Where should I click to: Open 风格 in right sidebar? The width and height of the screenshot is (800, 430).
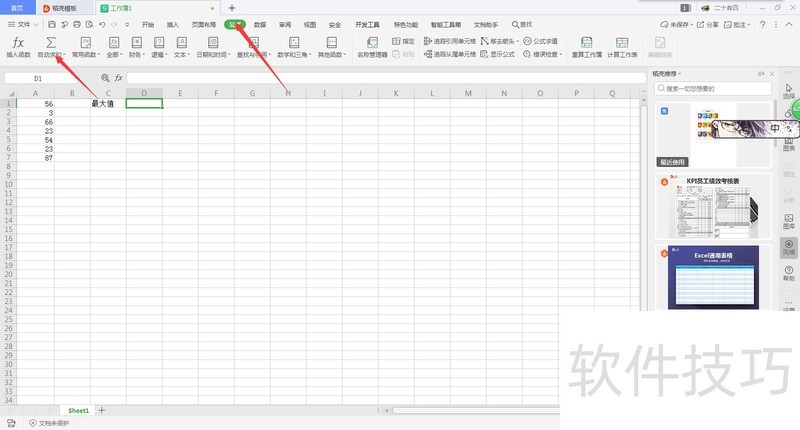(789, 247)
